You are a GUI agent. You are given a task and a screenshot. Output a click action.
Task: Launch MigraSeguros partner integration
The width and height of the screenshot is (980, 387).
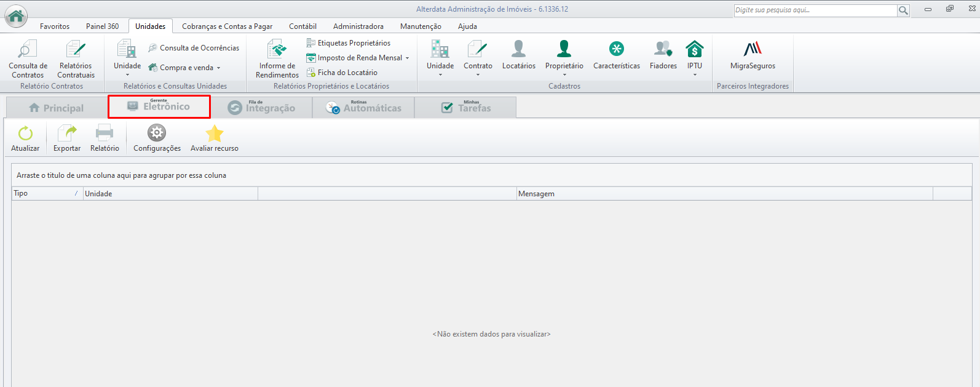[753, 55]
